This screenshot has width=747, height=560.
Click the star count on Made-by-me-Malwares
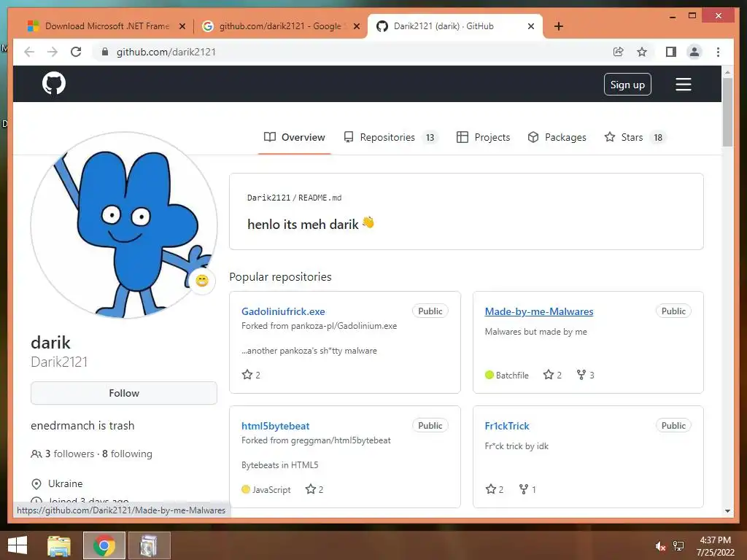point(553,375)
